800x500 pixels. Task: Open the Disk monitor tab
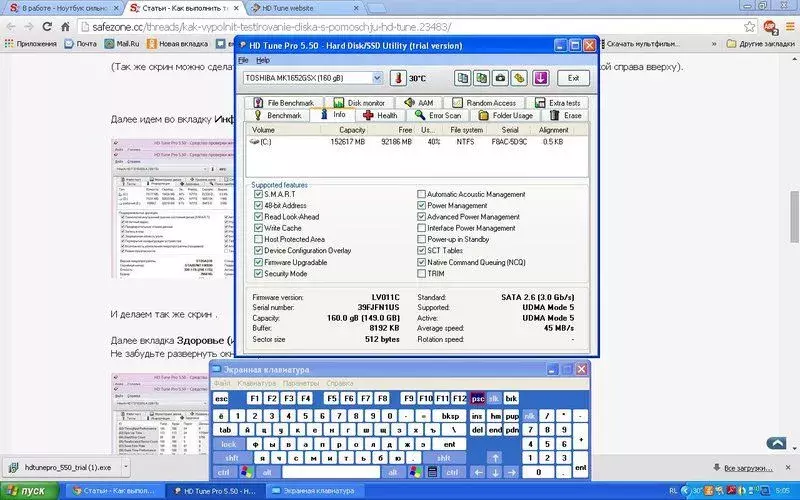click(360, 103)
